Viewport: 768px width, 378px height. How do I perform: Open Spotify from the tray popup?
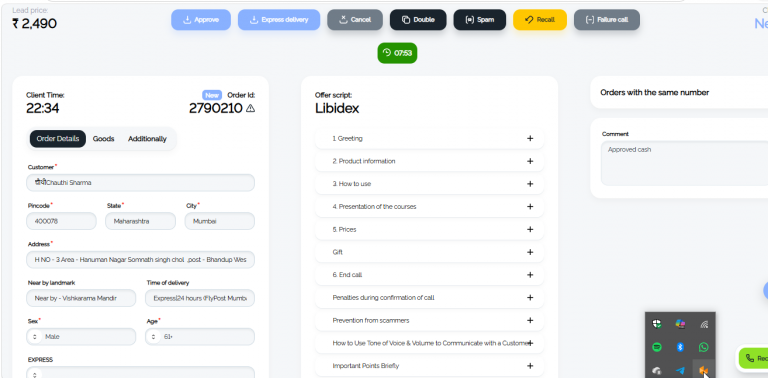coord(657,347)
